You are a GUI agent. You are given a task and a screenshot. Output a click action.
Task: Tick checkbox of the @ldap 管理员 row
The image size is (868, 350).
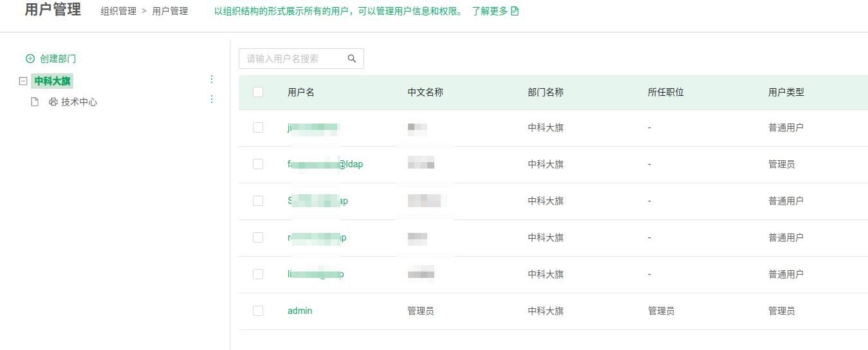258,164
